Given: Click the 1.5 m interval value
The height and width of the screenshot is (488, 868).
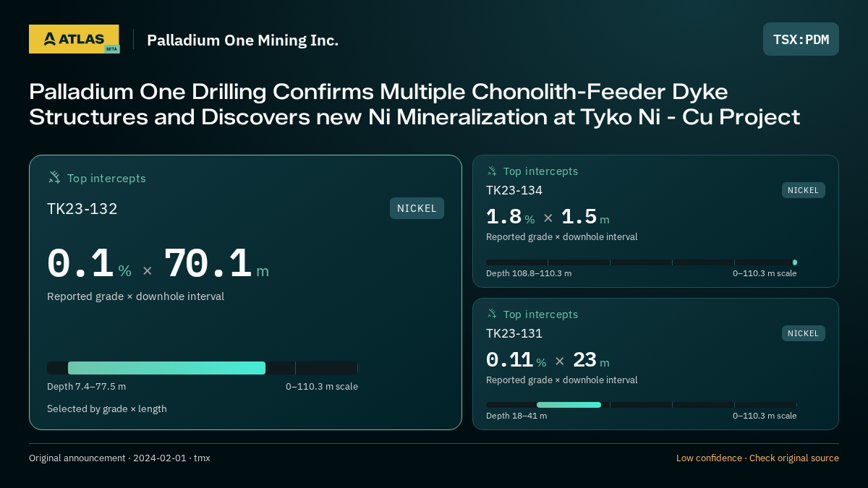Looking at the screenshot, I should pos(585,217).
